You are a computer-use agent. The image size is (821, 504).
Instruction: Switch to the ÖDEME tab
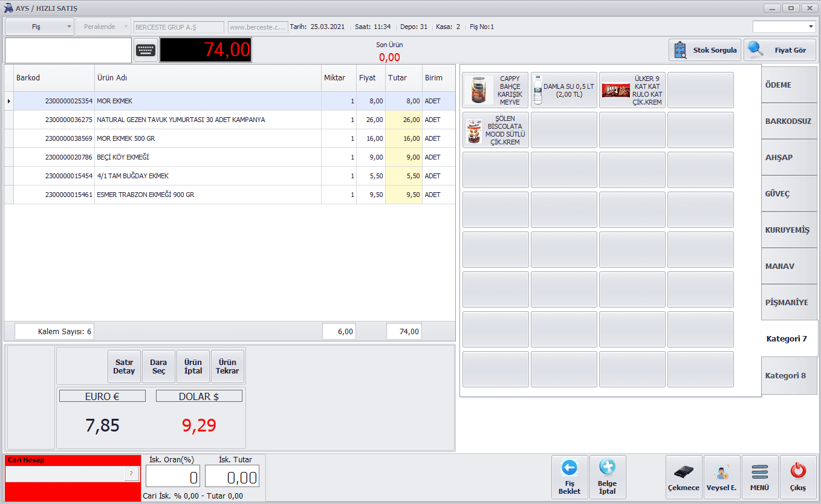789,85
